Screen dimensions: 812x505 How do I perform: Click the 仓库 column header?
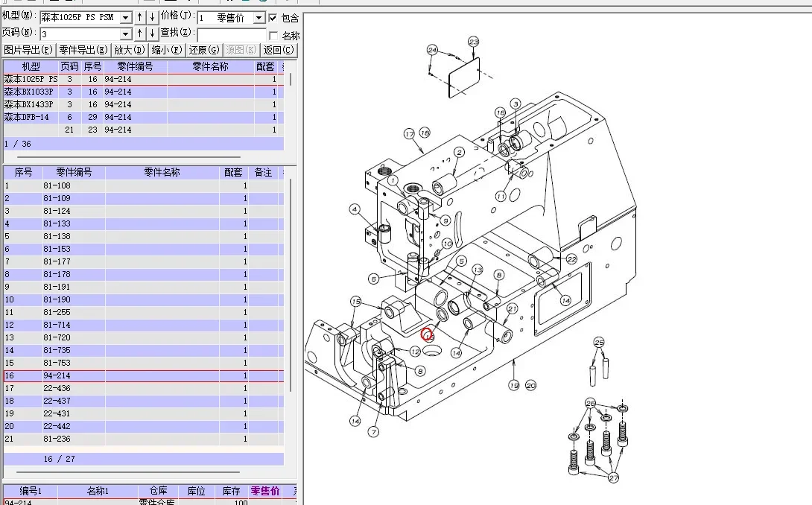159,491
